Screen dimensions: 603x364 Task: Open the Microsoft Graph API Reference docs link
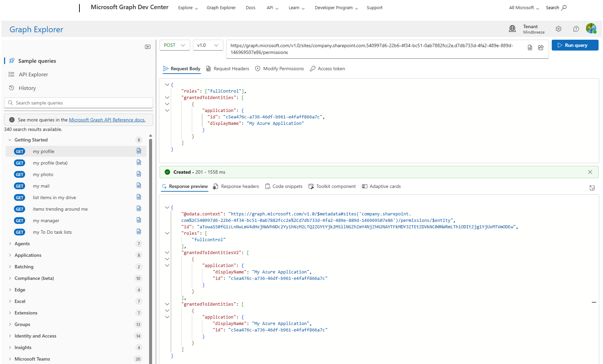[107, 120]
